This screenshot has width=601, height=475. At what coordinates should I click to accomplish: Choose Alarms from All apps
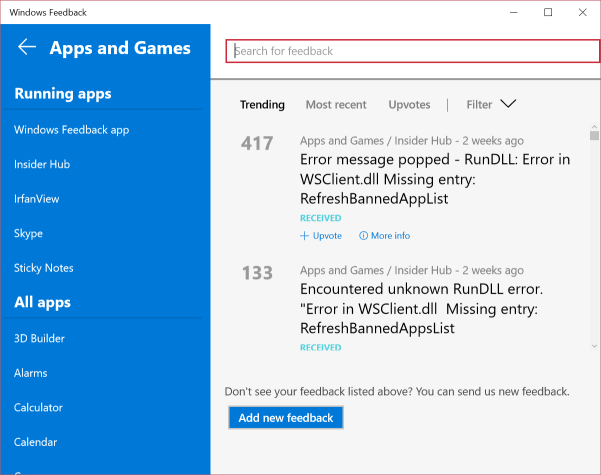[x=31, y=373]
